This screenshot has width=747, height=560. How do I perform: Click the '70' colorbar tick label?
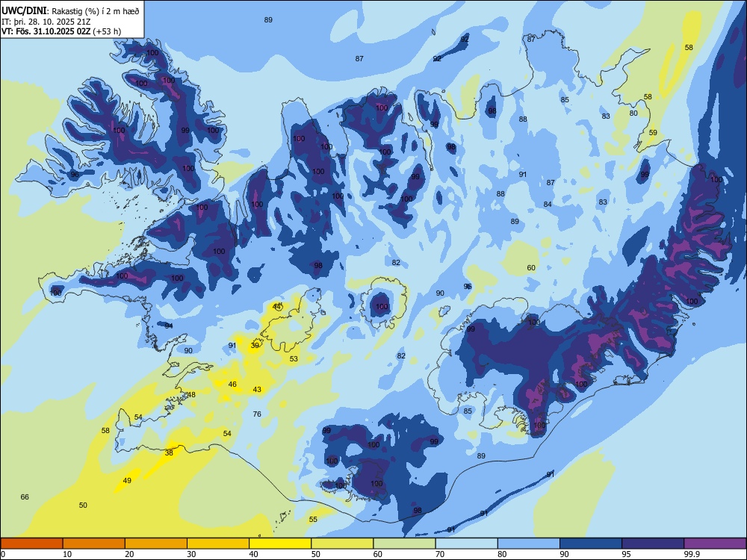click(440, 554)
